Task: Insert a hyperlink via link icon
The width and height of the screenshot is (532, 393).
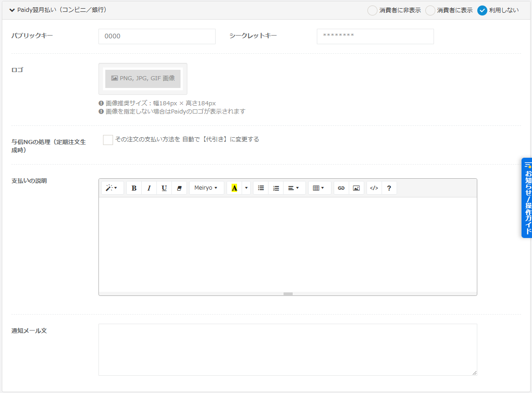Action: point(341,188)
